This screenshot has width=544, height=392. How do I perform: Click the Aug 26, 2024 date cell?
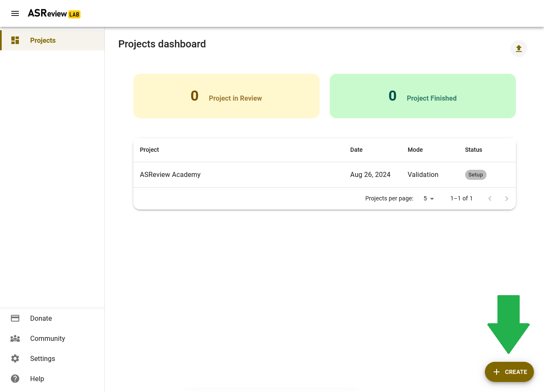[370, 175]
